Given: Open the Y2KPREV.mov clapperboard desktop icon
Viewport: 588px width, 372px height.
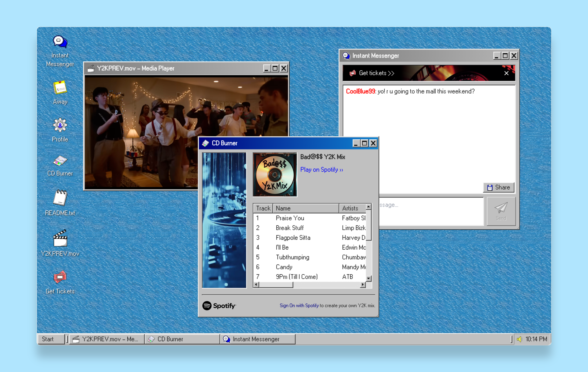Looking at the screenshot, I should (60, 243).
